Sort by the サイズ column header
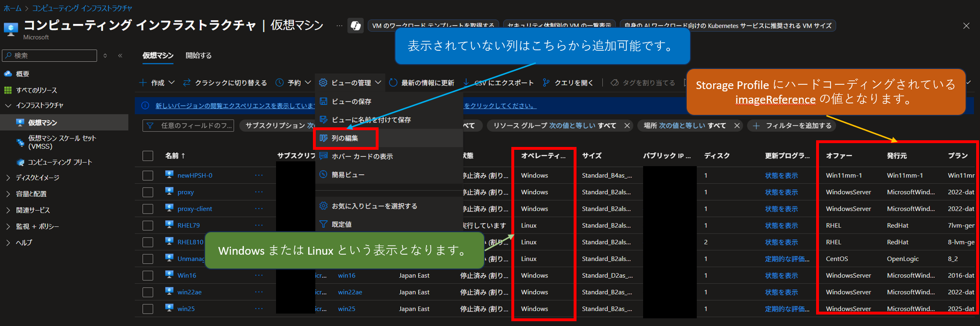The image size is (980, 326). tap(592, 156)
